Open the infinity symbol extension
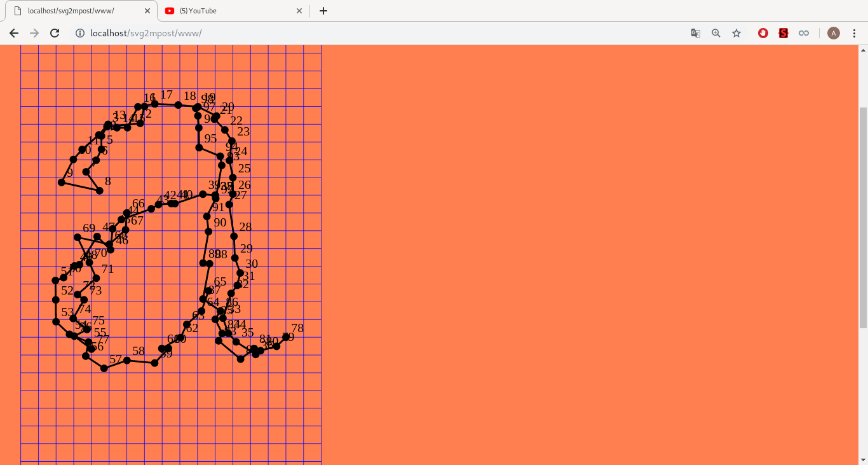 804,33
